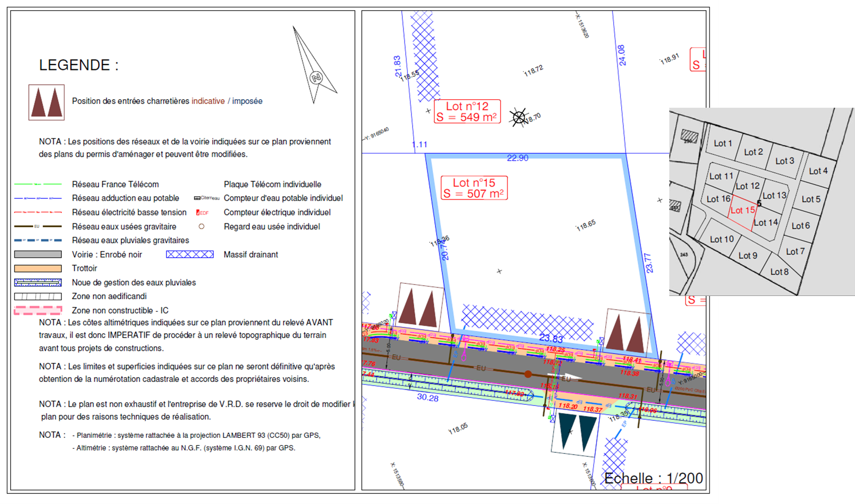Click the Lot n°15 S = 507 m² label

pyautogui.click(x=474, y=188)
